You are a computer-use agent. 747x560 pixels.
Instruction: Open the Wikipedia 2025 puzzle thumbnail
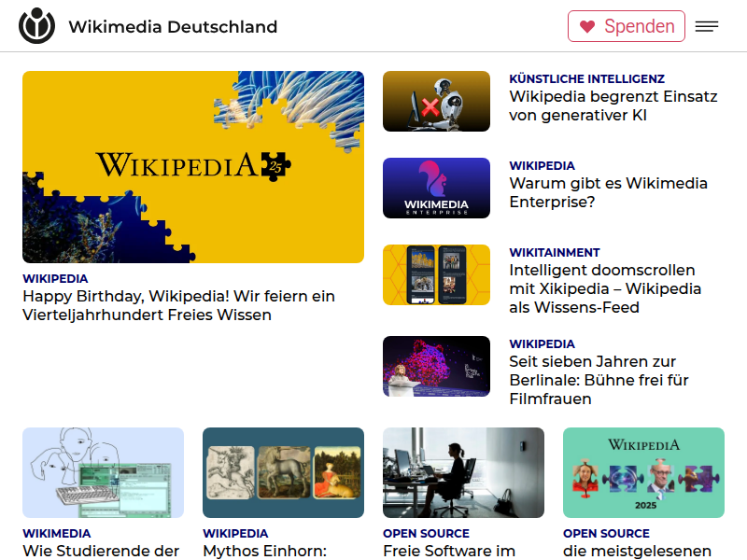(x=643, y=472)
